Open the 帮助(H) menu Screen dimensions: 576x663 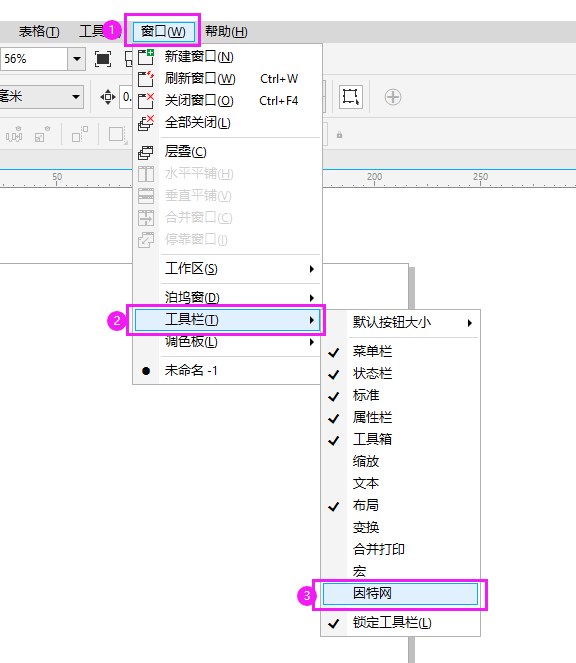(x=226, y=32)
